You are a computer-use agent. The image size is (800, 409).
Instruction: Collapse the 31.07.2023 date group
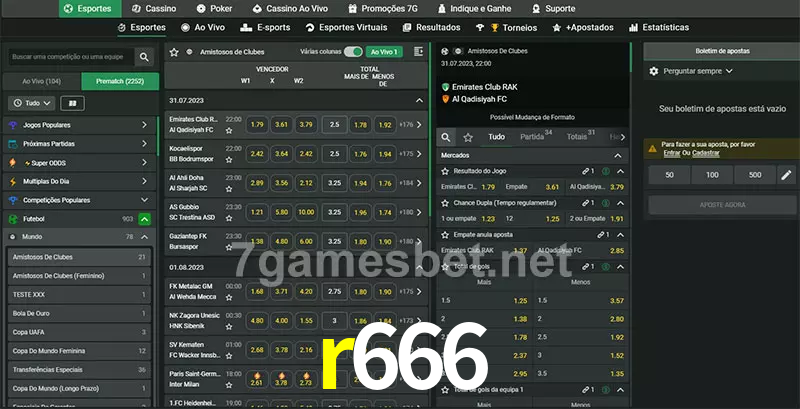point(419,100)
